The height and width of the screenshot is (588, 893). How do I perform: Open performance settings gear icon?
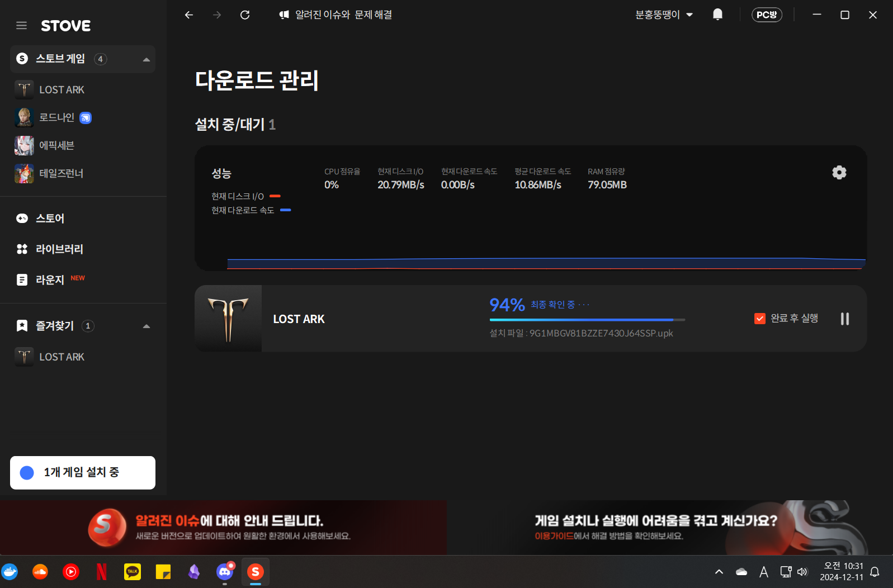[839, 173]
